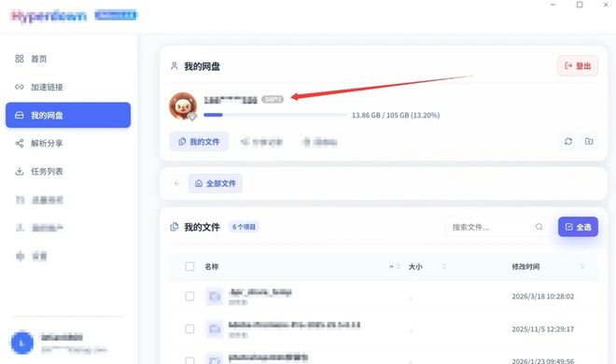Image resolution: width=616 pixels, height=364 pixels.
Task: Click the 大小 column header label
Action: click(415, 267)
